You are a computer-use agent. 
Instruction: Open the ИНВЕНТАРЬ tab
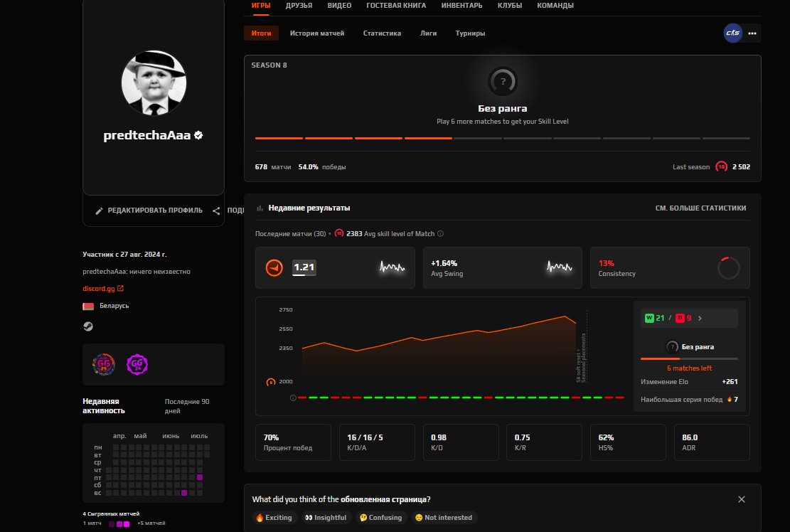pos(461,6)
